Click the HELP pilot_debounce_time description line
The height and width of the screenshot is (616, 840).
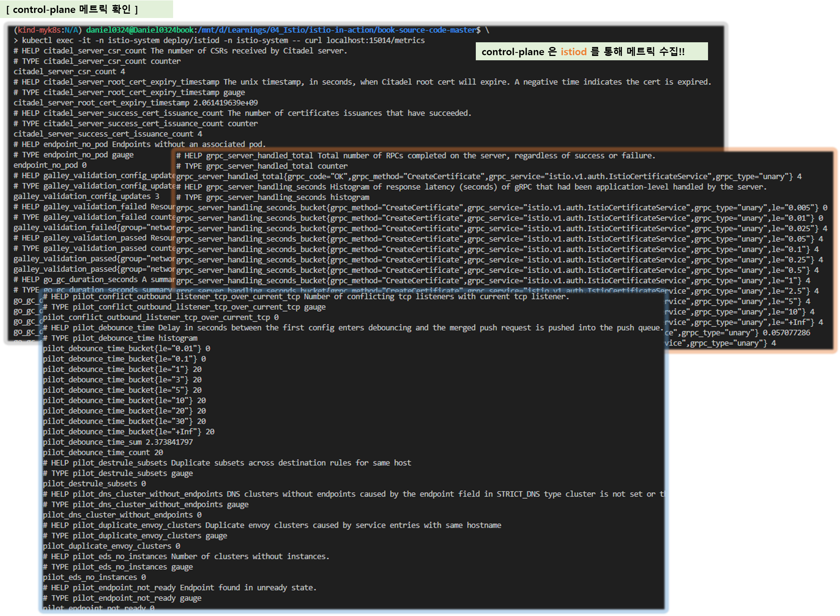(x=352, y=328)
